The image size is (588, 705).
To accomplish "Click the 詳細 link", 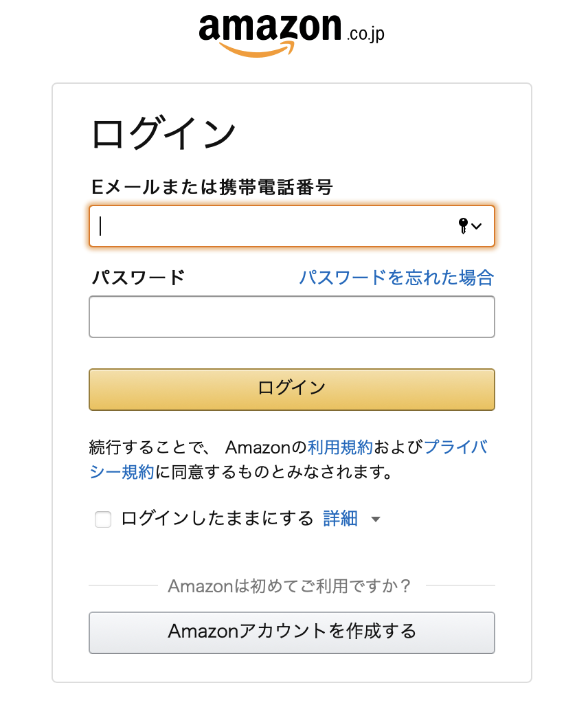I will click(x=340, y=519).
